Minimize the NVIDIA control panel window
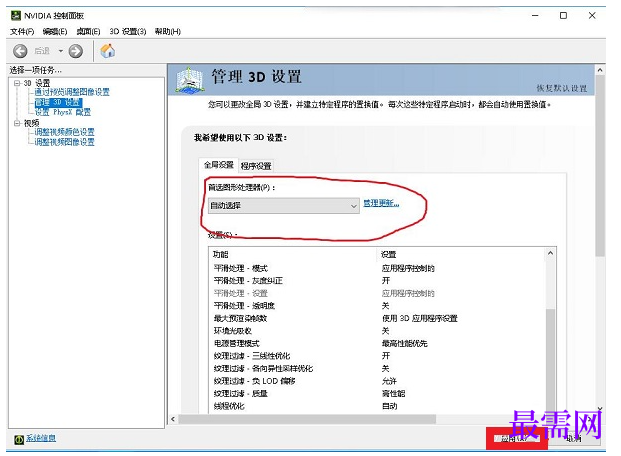 [535, 15]
